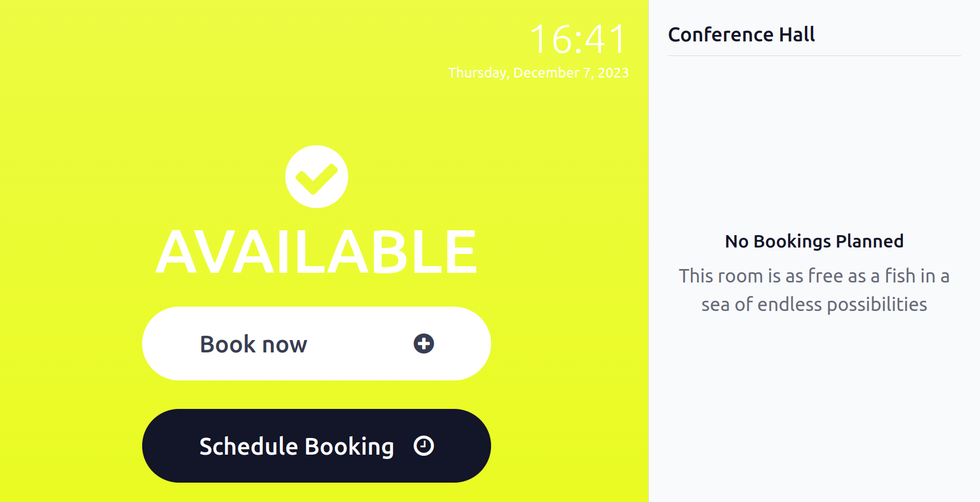Click the line reading This room is as free
Screen dimensions: 980x502
(x=814, y=275)
